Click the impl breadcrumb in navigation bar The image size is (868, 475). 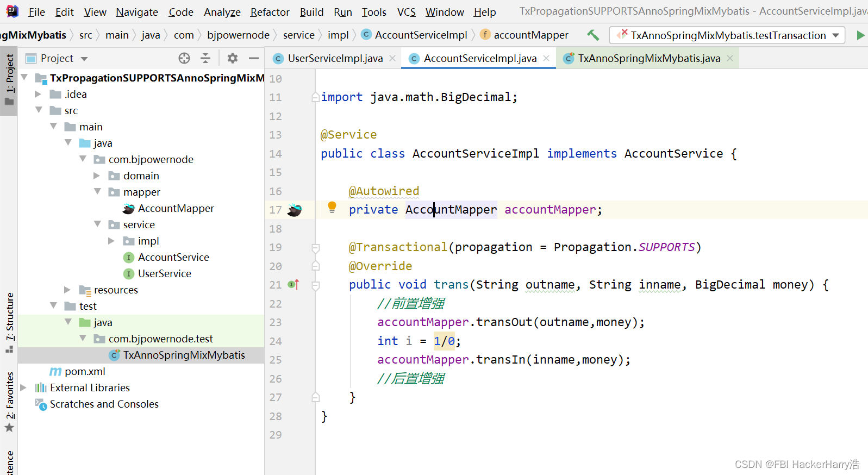pos(338,35)
